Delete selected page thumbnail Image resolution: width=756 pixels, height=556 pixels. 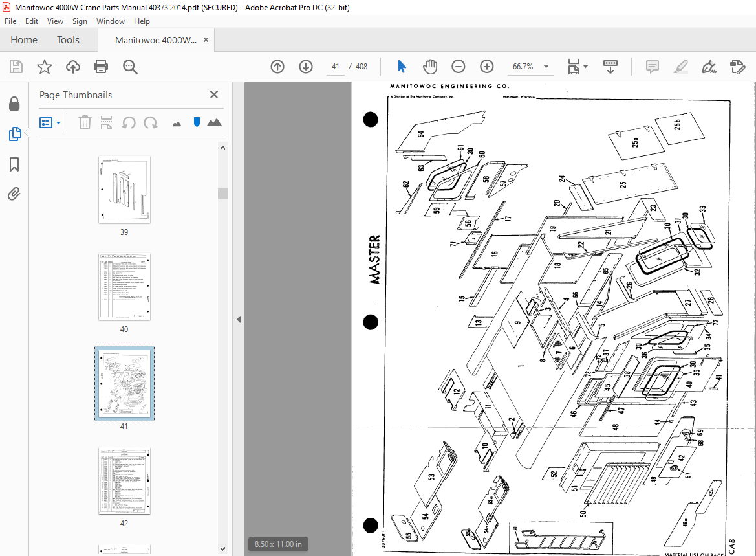click(85, 122)
